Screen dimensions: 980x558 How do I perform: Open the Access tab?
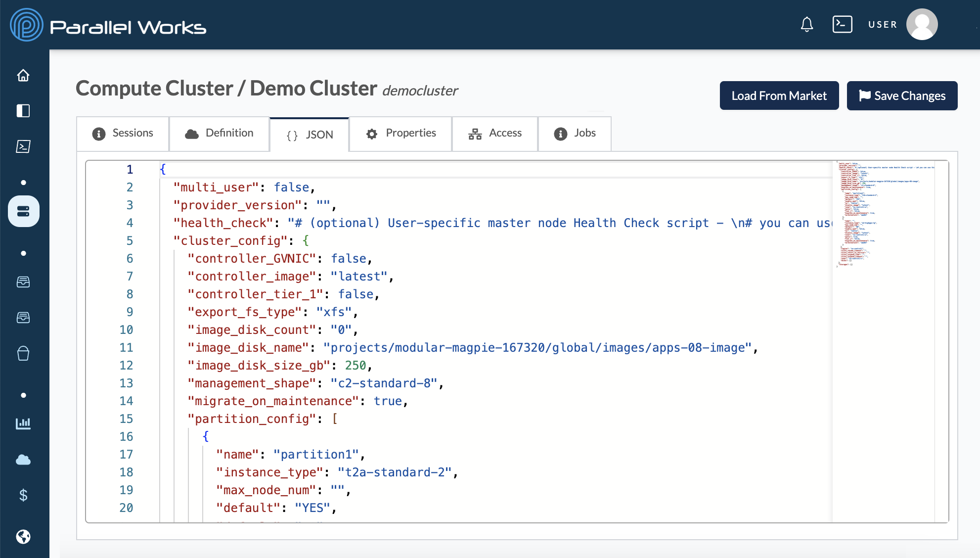[495, 134]
